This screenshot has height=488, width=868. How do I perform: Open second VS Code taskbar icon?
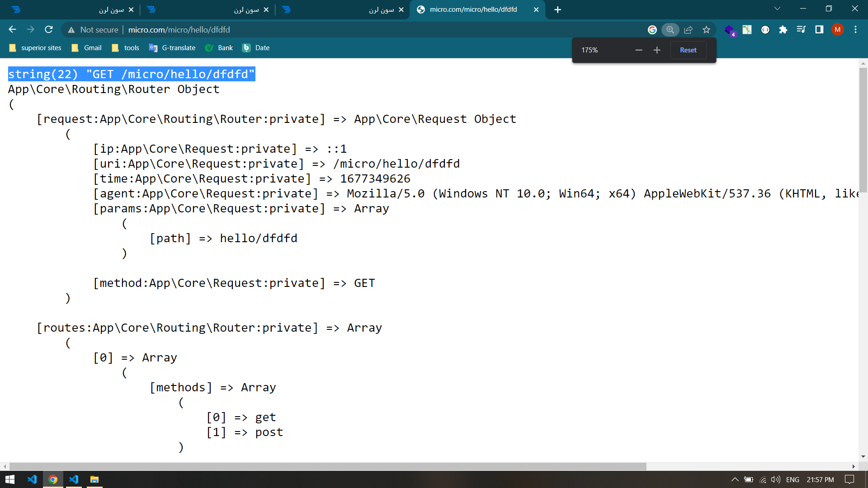coord(74,479)
